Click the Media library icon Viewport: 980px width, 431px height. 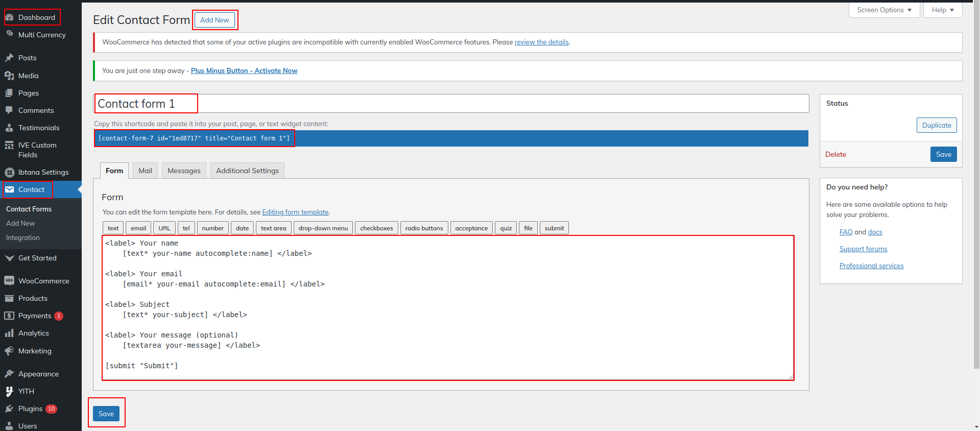click(9, 76)
